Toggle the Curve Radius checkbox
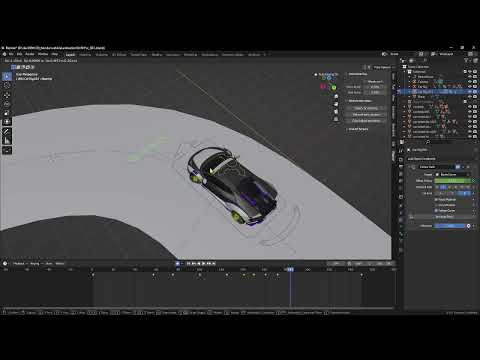 [436, 205]
